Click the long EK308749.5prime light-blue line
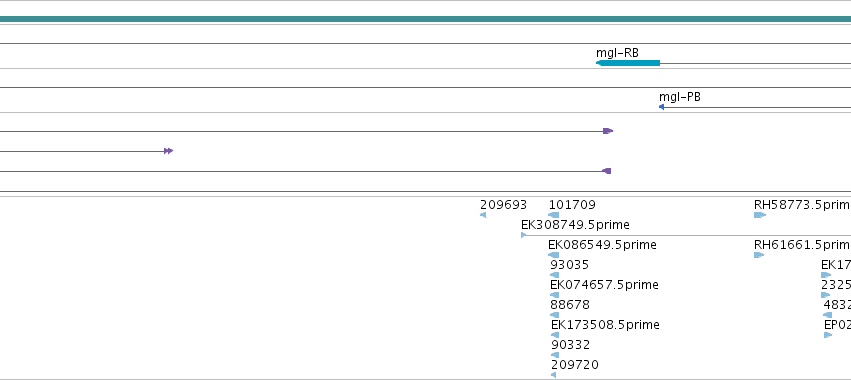The height and width of the screenshot is (380, 851). coord(689,235)
